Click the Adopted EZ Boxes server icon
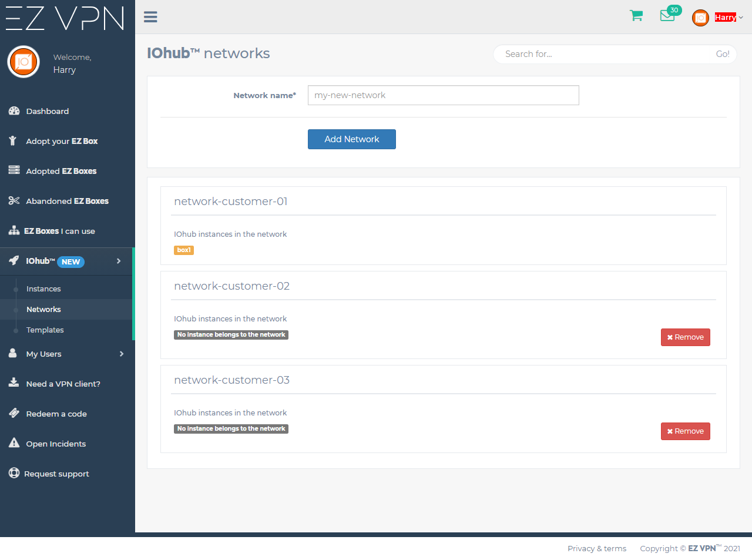 [x=14, y=170]
